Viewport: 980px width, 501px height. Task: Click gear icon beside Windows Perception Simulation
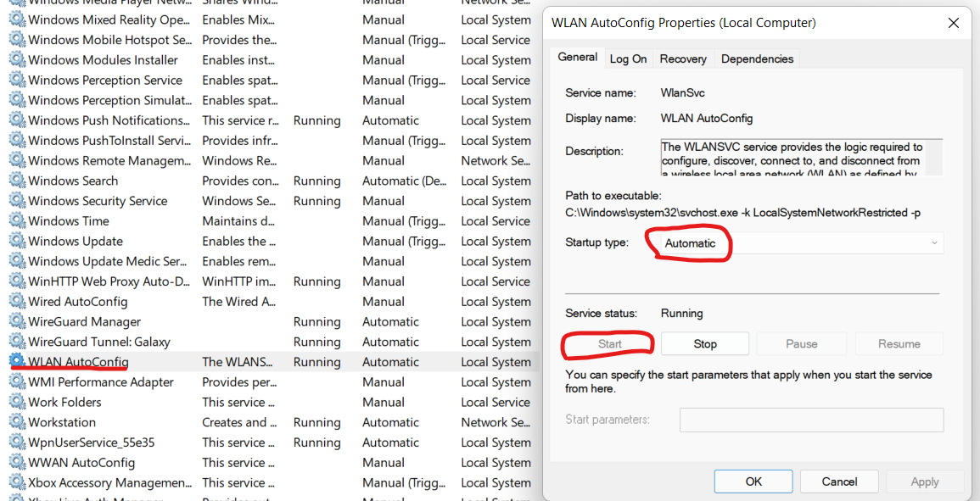[x=17, y=100]
